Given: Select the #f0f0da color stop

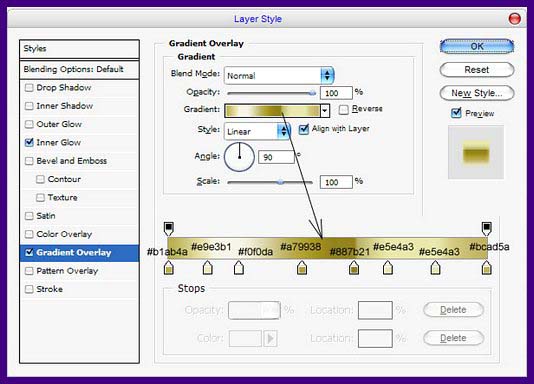Looking at the screenshot, I should click(x=239, y=268).
